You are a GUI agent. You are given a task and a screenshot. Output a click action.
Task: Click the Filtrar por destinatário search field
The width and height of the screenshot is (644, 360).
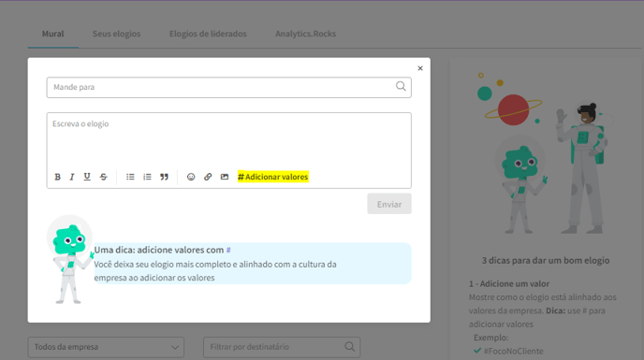point(282,347)
